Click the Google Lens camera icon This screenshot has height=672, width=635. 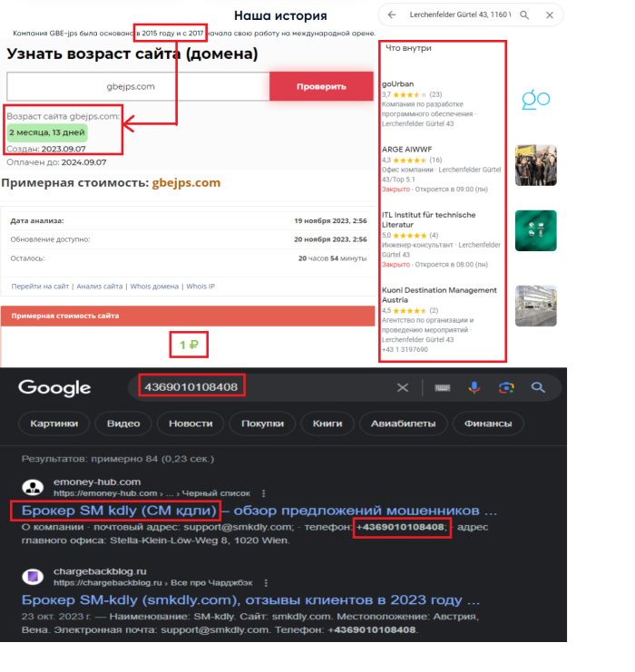[x=506, y=388]
